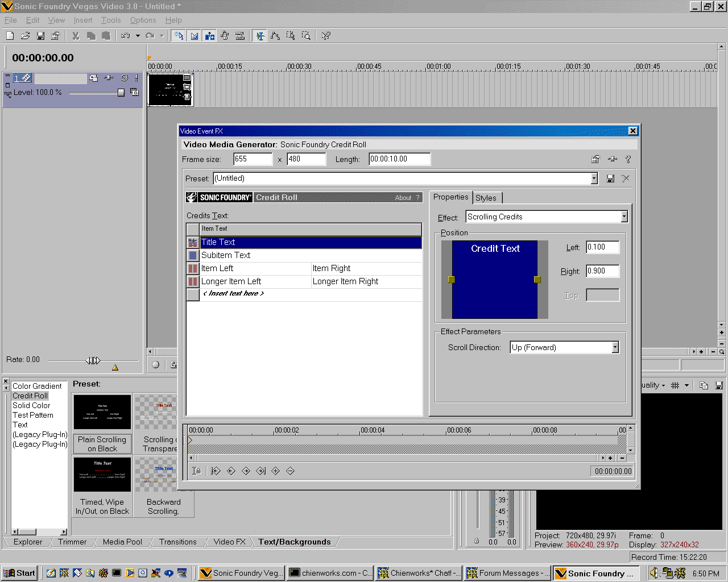This screenshot has width=728, height=582.
Task: Click the Track Motion icon on track 1
Action: point(94,78)
